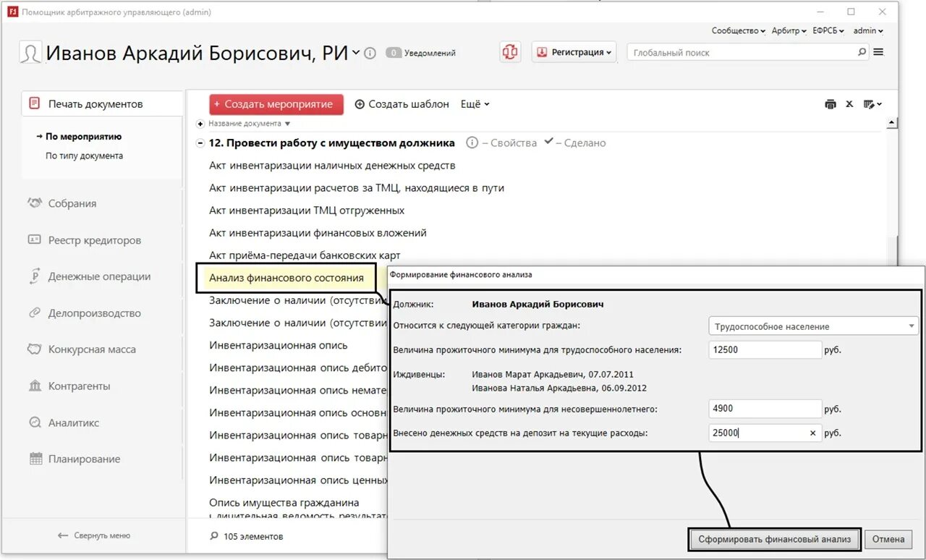Click the Конкурсная масса piggy bank icon
Viewport: 926px width, 560px height.
(35, 349)
